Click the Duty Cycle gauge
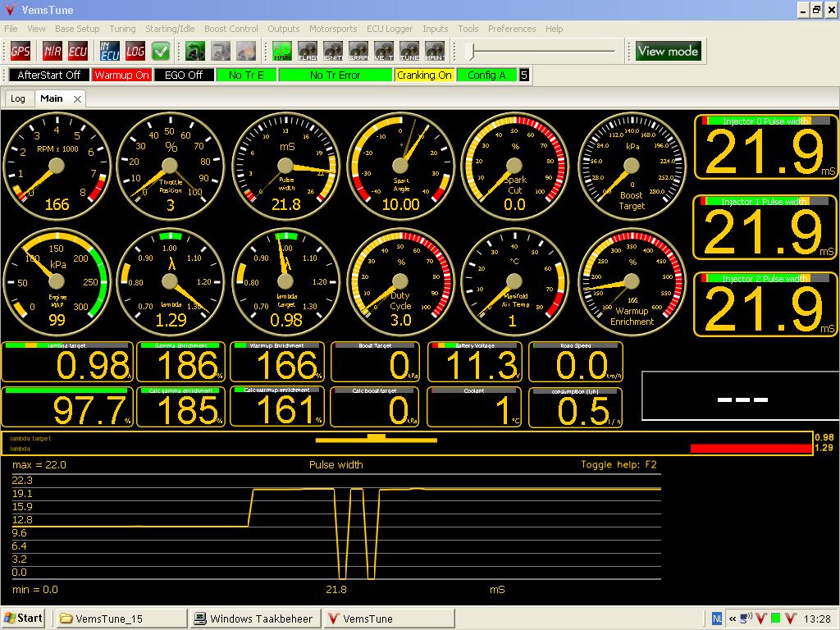The height and width of the screenshot is (630, 840). [x=400, y=282]
